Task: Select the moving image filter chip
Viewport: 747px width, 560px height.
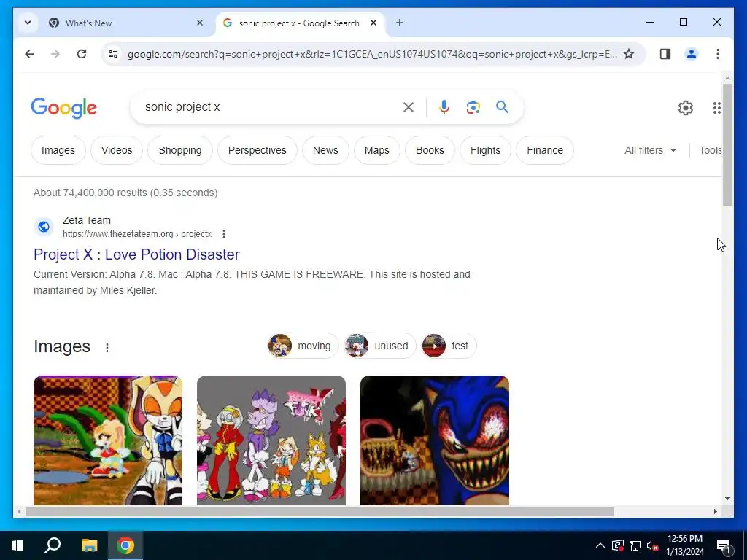Action: click(x=303, y=346)
